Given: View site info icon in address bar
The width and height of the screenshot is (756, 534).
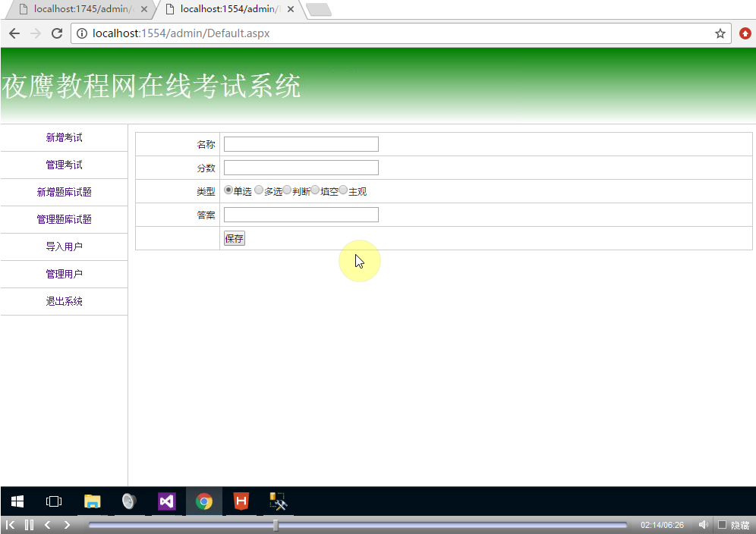Looking at the screenshot, I should (x=82, y=33).
